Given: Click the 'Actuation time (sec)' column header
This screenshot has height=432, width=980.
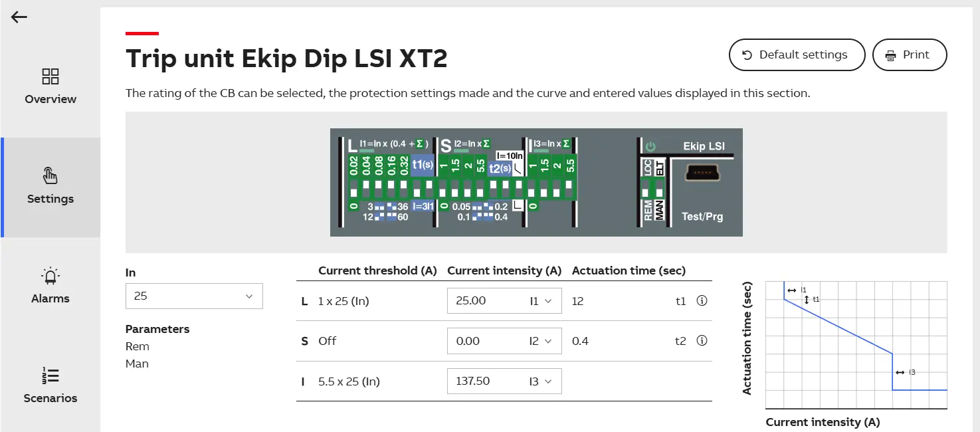Looking at the screenshot, I should click(x=629, y=270).
